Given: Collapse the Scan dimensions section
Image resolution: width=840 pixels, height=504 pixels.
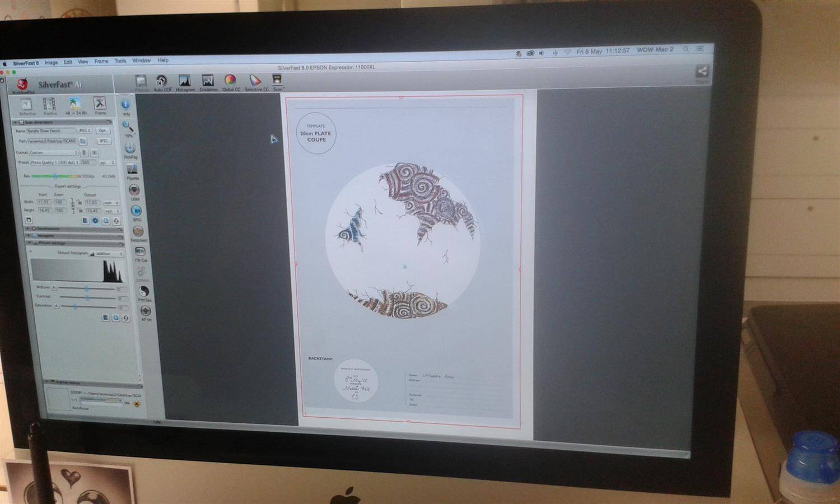Looking at the screenshot, I should tap(15, 122).
